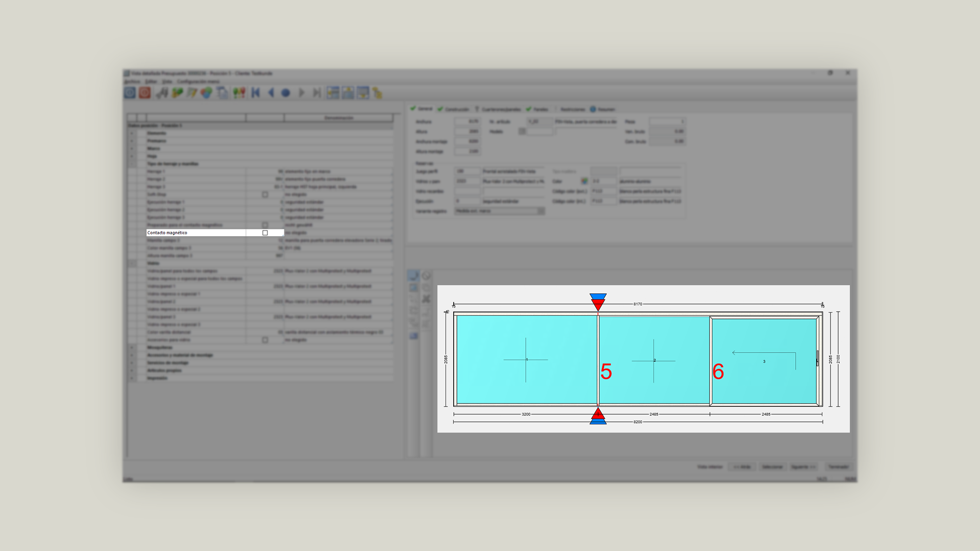Click the colored spheres toolbar icon
This screenshot has height=551, width=980.
click(x=206, y=93)
